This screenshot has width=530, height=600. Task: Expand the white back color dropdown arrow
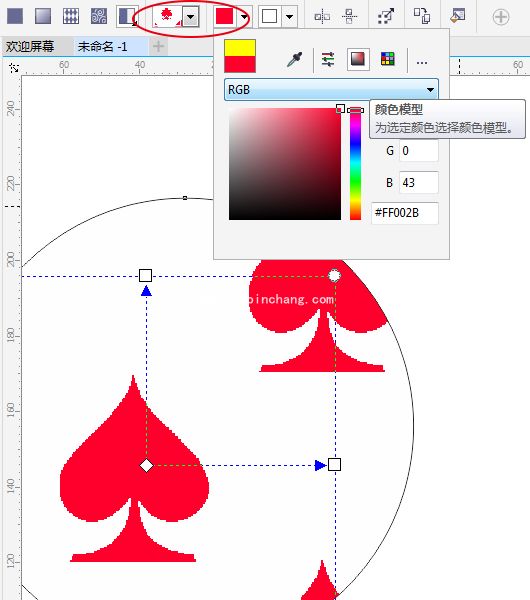pos(290,17)
